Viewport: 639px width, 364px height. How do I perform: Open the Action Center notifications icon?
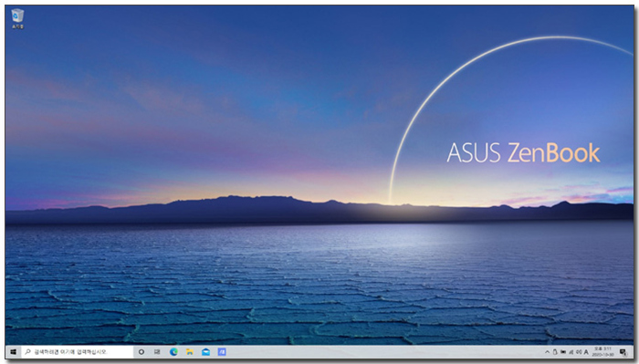pos(623,352)
